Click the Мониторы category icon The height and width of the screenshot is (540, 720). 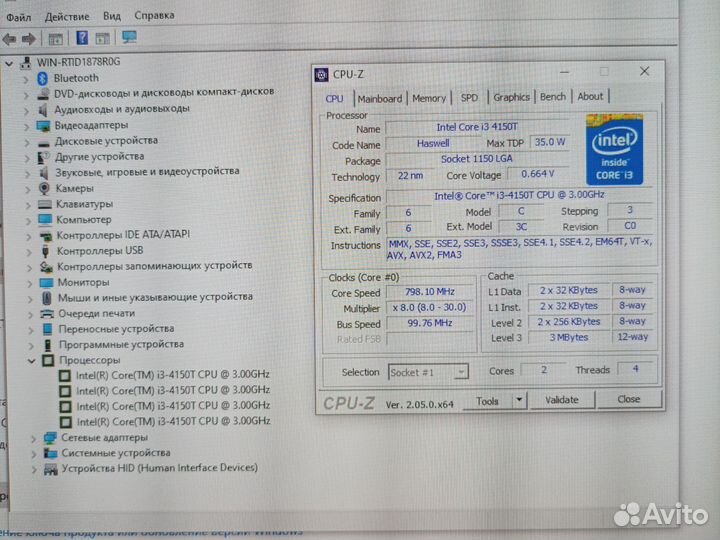(46, 283)
